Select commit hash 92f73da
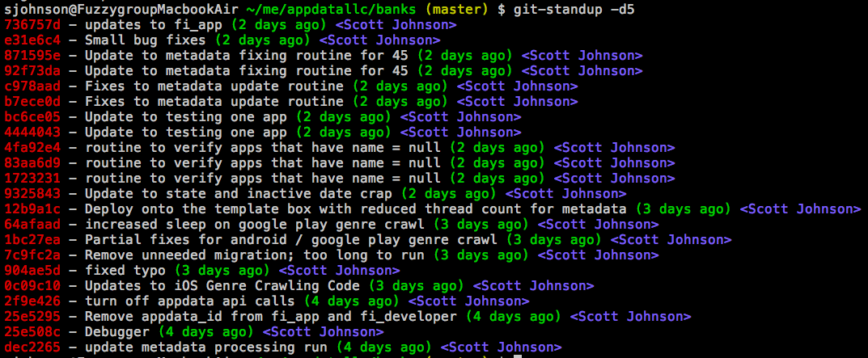 pyautogui.click(x=32, y=71)
